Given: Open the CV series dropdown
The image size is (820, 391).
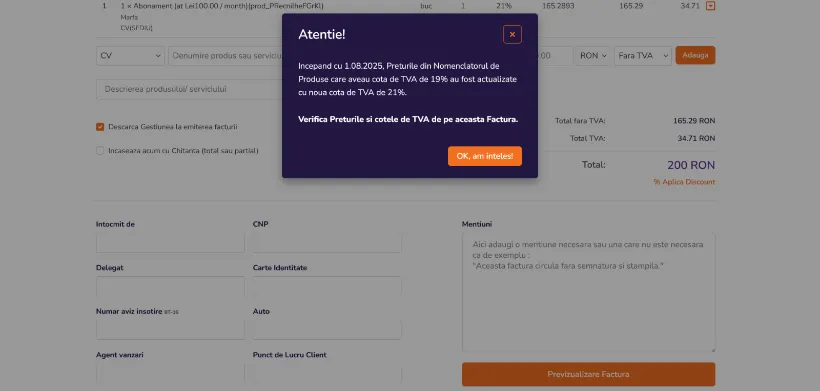Looking at the screenshot, I should tap(130, 55).
